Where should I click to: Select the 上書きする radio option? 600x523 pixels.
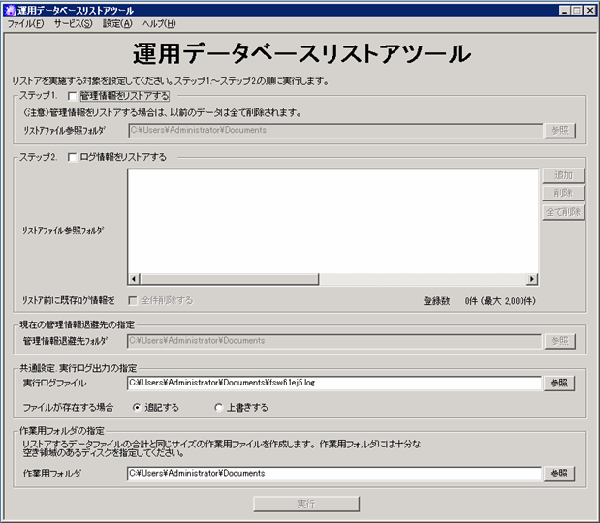[220, 407]
